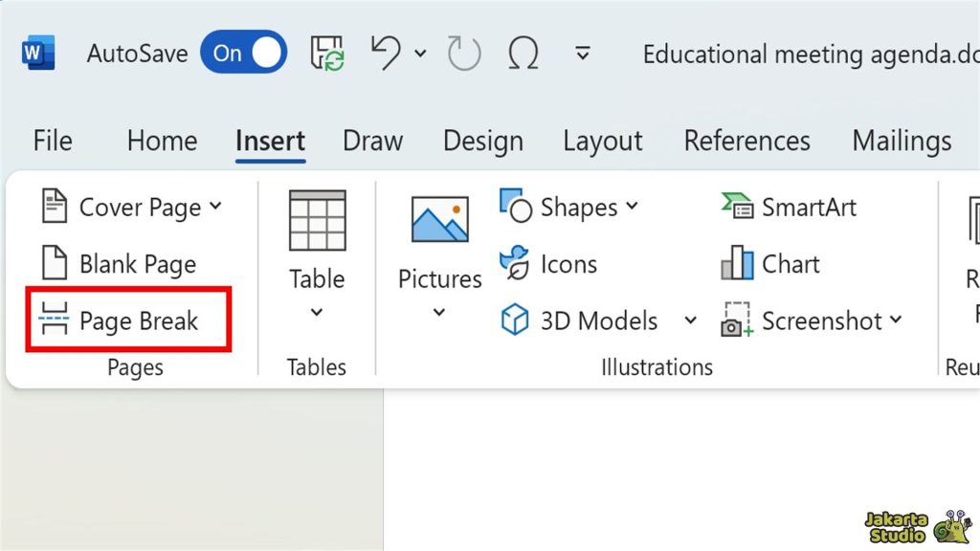Switch to the Home tab
980x551 pixels.
click(x=162, y=142)
